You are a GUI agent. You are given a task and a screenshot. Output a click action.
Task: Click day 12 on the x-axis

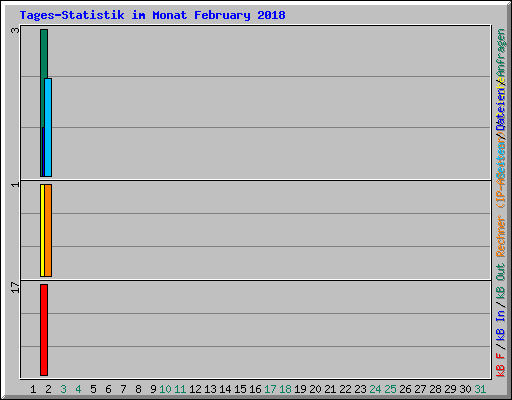pos(195,389)
